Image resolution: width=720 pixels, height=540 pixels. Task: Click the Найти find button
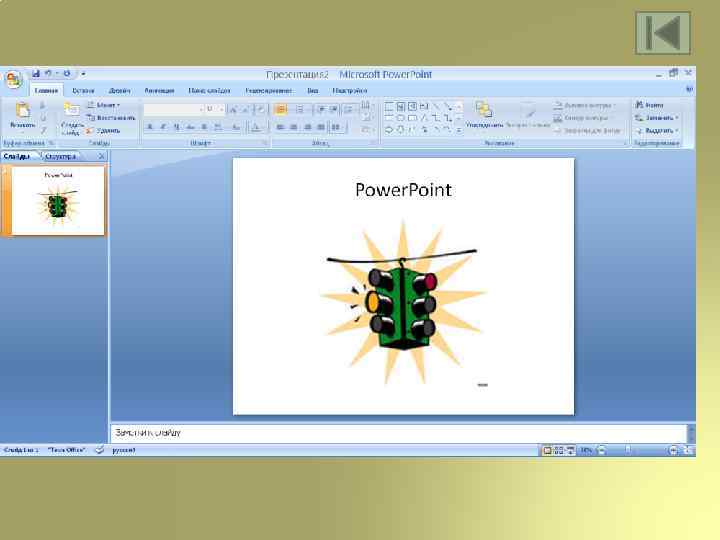click(x=649, y=105)
